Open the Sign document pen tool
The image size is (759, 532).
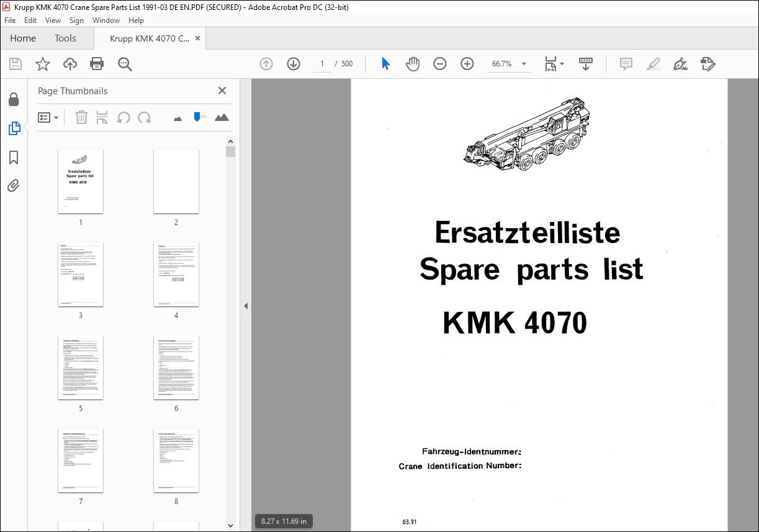pyautogui.click(x=680, y=64)
